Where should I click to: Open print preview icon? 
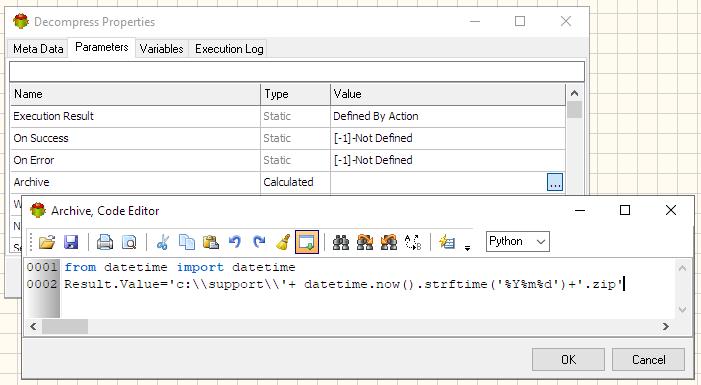click(129, 242)
